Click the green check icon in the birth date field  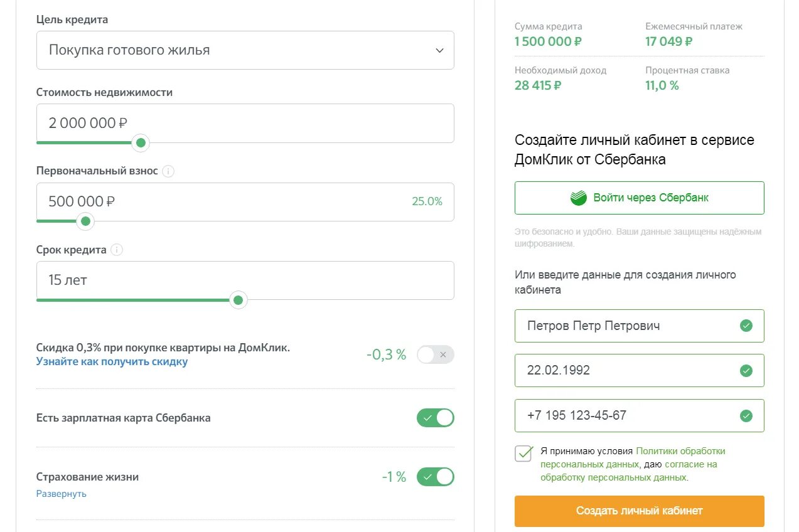click(746, 371)
